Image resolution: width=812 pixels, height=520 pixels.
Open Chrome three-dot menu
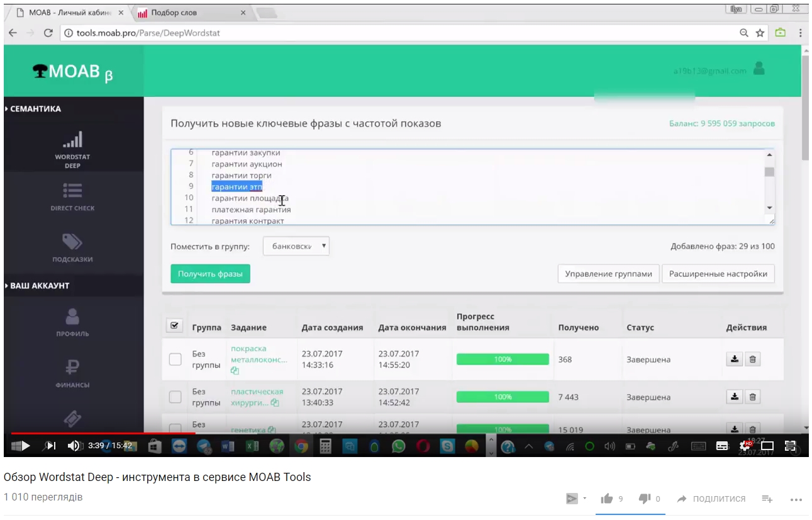click(801, 33)
